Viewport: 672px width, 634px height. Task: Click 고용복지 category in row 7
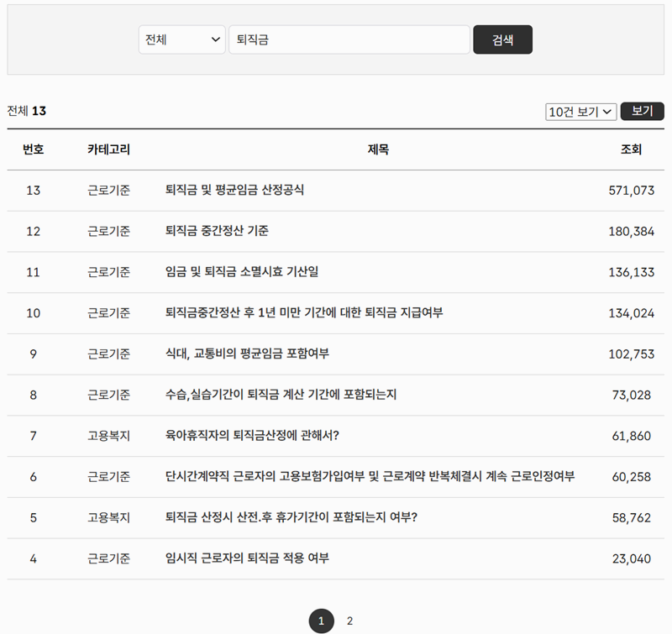click(108, 436)
